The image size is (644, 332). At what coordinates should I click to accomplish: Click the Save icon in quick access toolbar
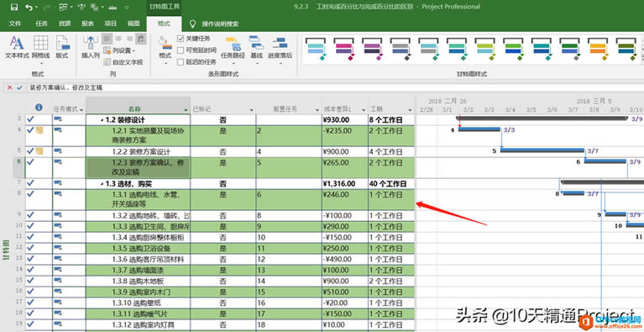click(14, 7)
